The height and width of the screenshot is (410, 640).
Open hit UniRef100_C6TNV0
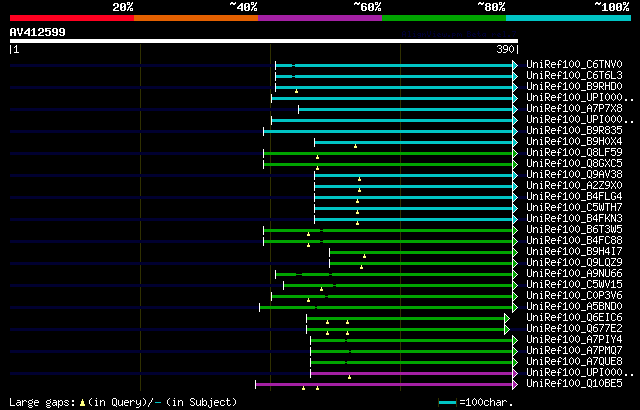coord(574,64)
